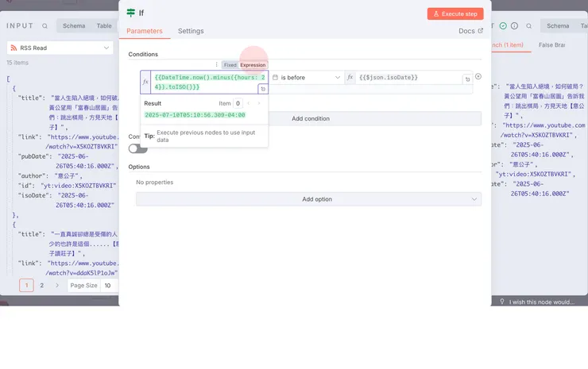Open the Parameters tab

[145, 31]
